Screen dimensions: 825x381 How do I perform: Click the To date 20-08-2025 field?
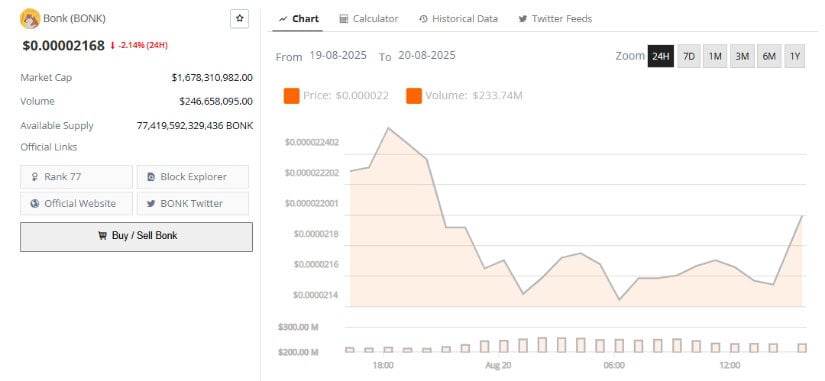tap(427, 55)
